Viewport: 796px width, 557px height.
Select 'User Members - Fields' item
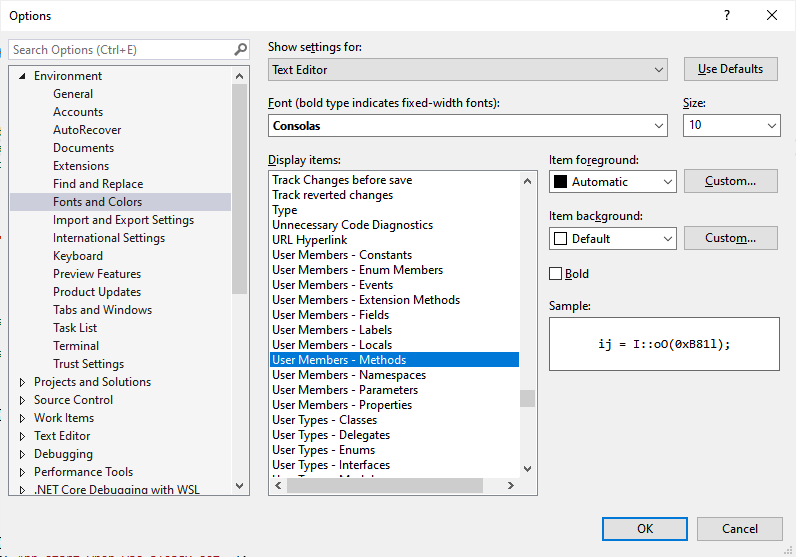coord(394,315)
